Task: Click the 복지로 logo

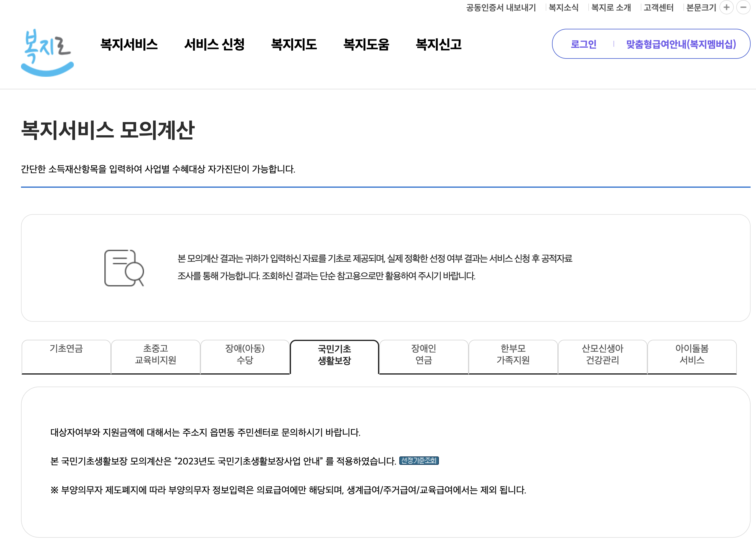Action: point(47,52)
